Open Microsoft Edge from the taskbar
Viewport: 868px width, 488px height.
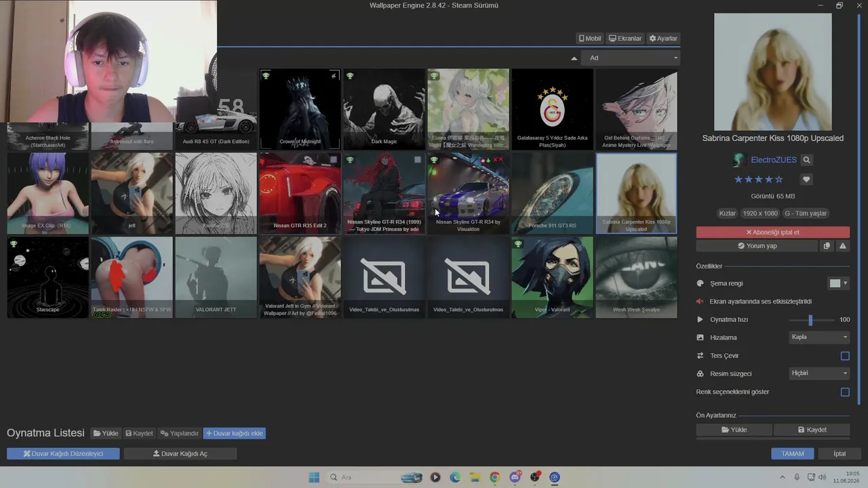coord(455,477)
